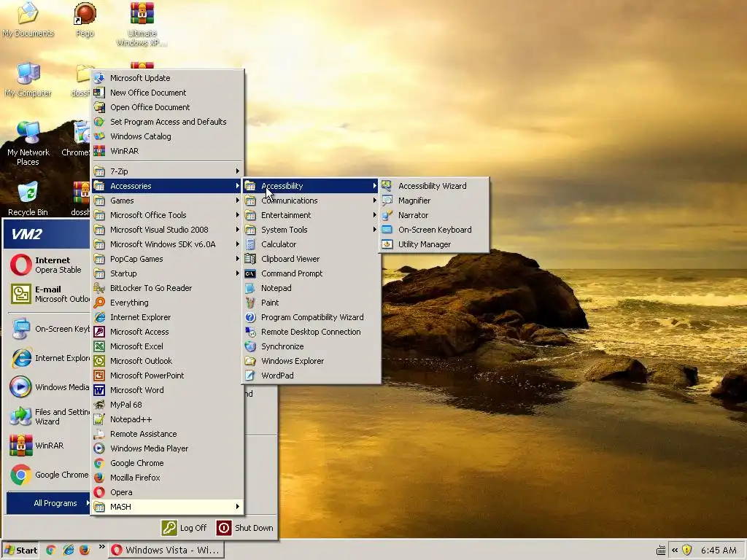The width and height of the screenshot is (747, 560).
Task: Click the security shield tray icon
Action: point(686,550)
